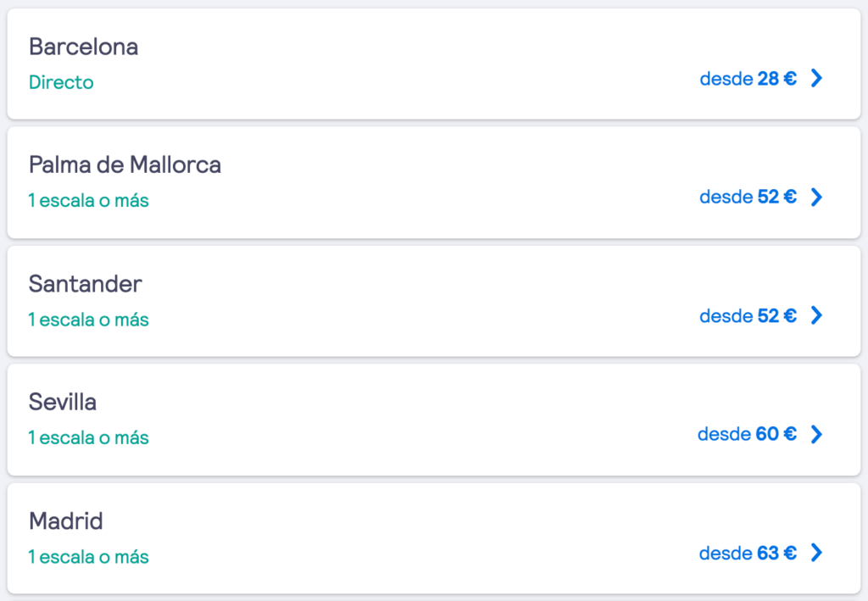
Task: Click the chevron arrow on Santander row
Action: coord(816,315)
